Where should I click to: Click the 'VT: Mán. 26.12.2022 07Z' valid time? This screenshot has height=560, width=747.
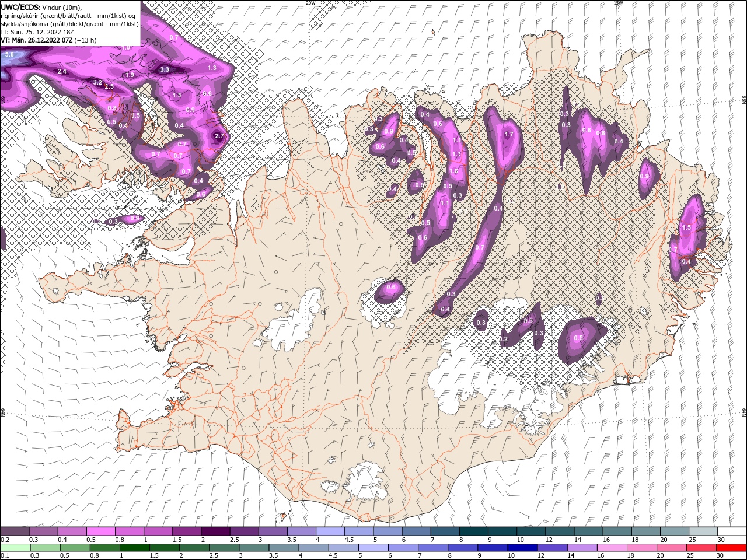(x=36, y=40)
